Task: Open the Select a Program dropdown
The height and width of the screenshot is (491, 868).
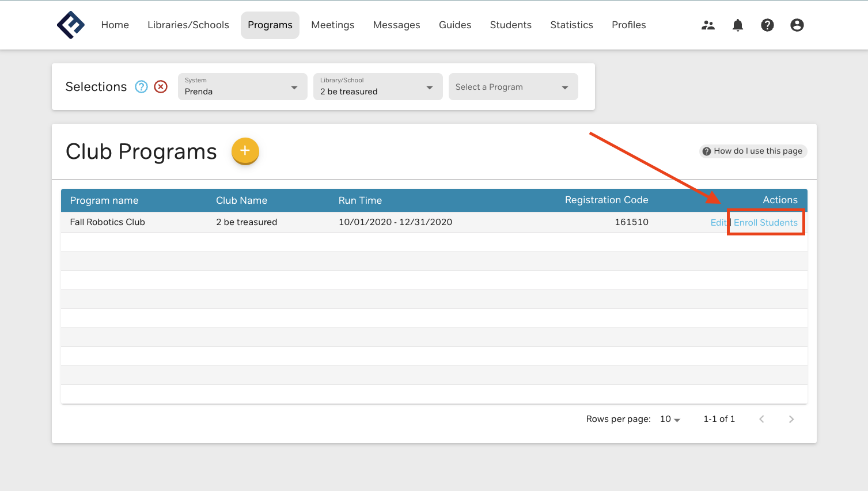Action: click(513, 86)
